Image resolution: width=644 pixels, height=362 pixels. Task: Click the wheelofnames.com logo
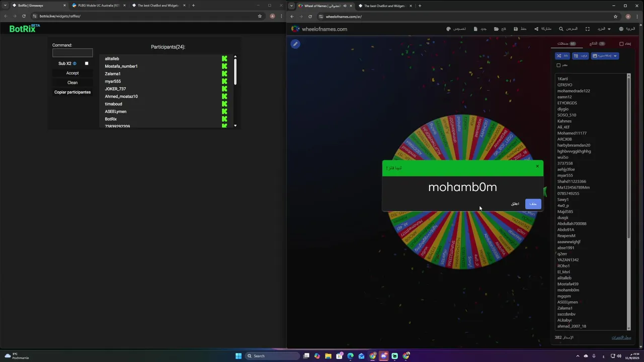319,29
